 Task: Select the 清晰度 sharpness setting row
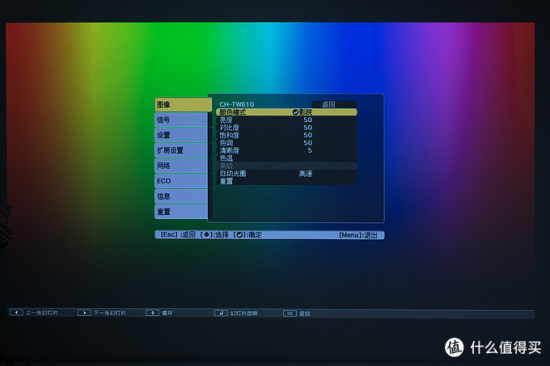point(287,150)
